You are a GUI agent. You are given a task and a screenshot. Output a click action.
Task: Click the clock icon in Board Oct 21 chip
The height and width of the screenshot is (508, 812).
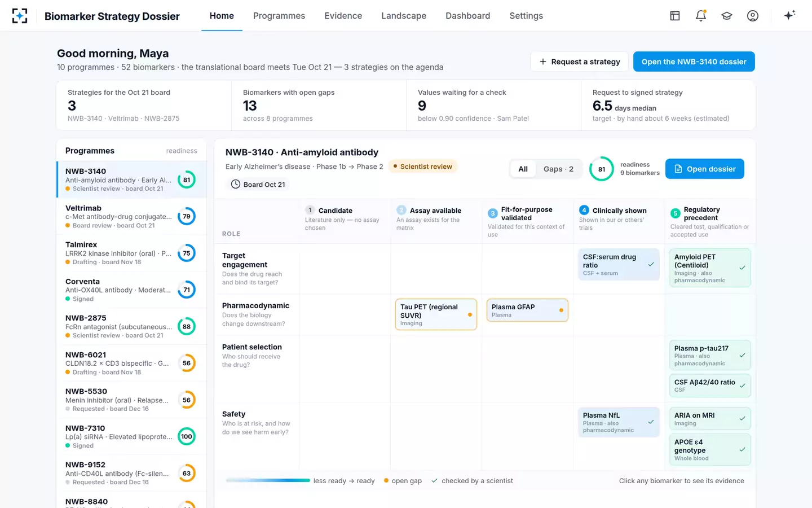point(236,185)
